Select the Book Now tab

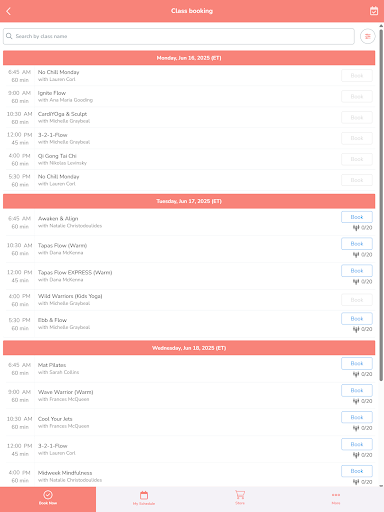coord(48,499)
